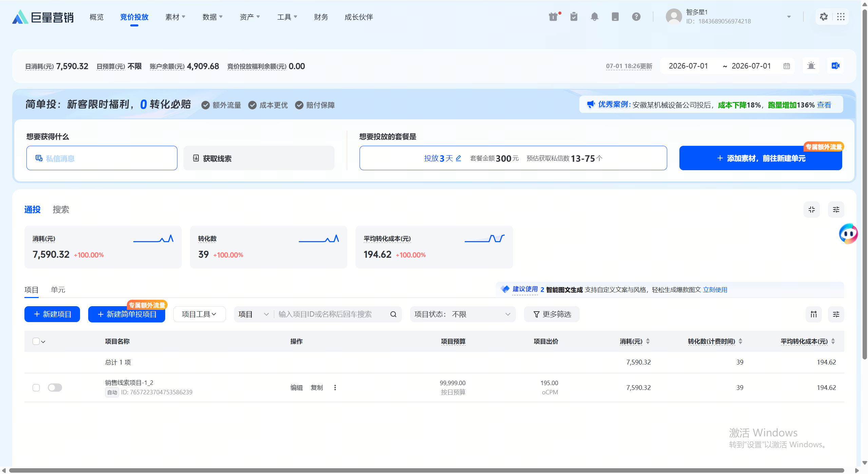This screenshot has height=474, width=868.
Task: Click 编辑 for 销售线索项目-1_2
Action: pos(296,388)
